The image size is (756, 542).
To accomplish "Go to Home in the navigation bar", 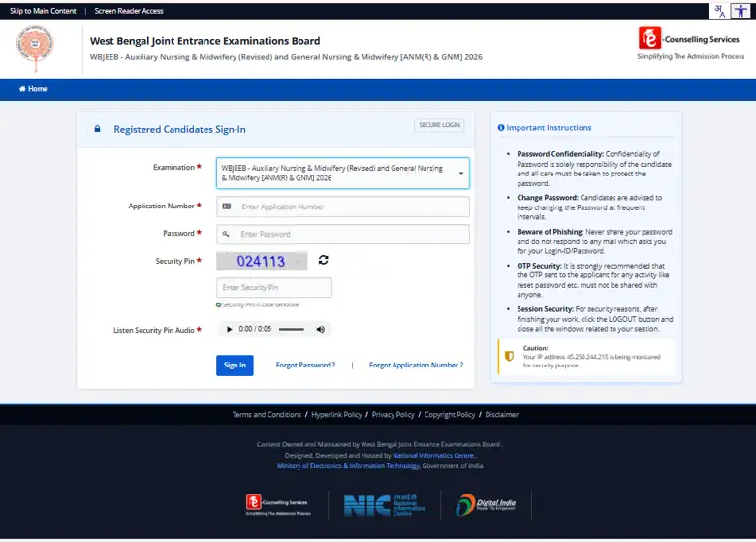I will [x=33, y=89].
